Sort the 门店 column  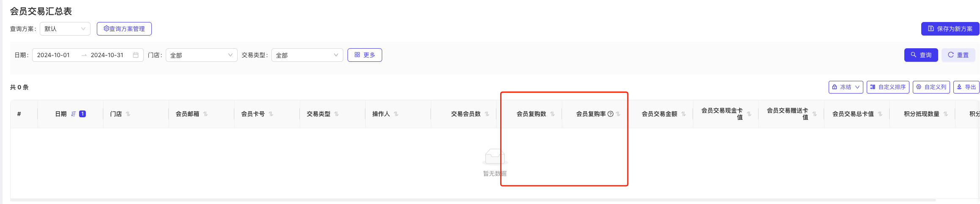pos(128,114)
